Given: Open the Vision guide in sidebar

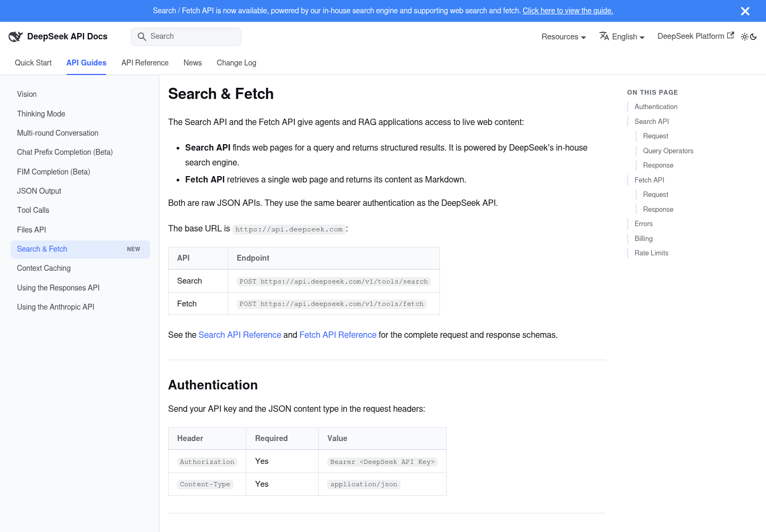Looking at the screenshot, I should click(x=80, y=94).
